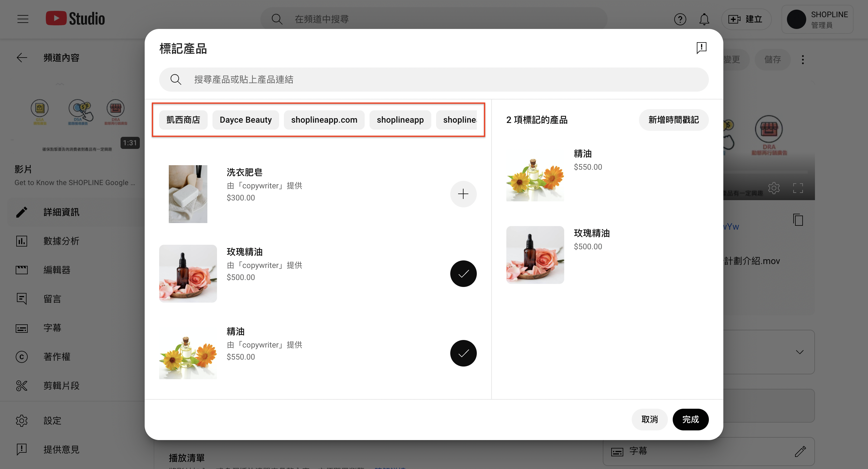Viewport: 868px width, 469px height.
Task: Click the YouTube Studio logo
Action: click(75, 18)
